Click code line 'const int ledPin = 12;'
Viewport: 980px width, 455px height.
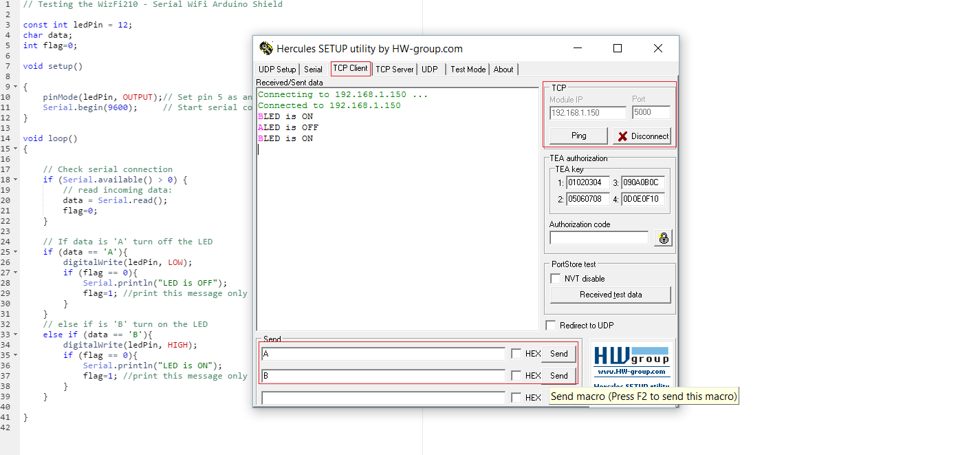(x=77, y=25)
